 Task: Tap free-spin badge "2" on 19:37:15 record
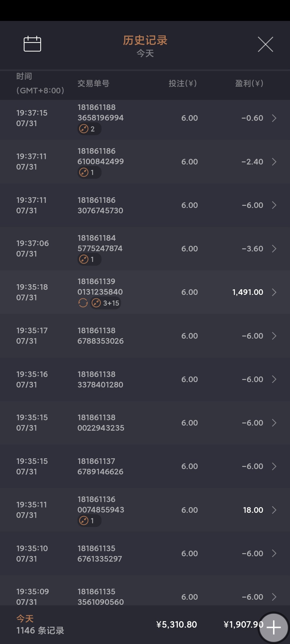pos(89,129)
